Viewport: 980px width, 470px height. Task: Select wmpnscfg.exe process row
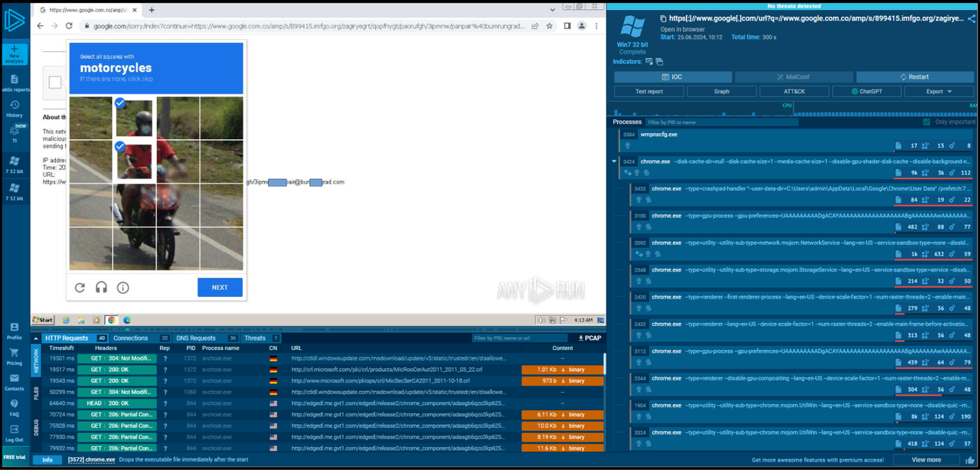pos(797,139)
